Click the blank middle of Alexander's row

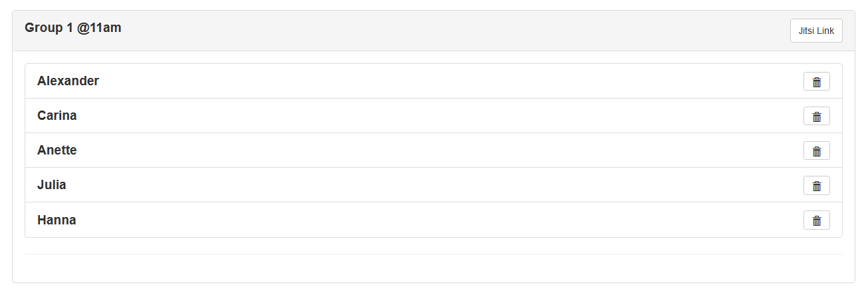point(433,81)
